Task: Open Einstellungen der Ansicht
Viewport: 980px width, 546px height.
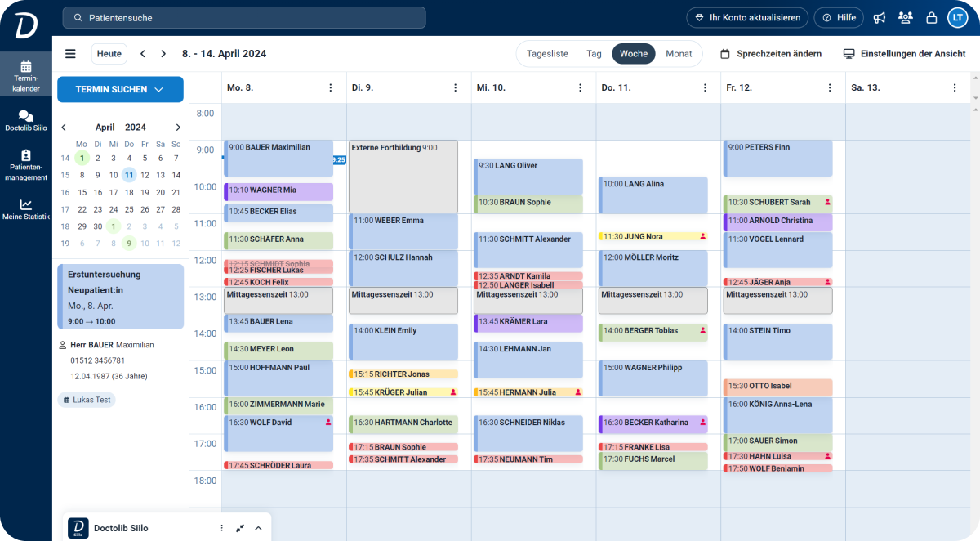Action: (x=905, y=53)
